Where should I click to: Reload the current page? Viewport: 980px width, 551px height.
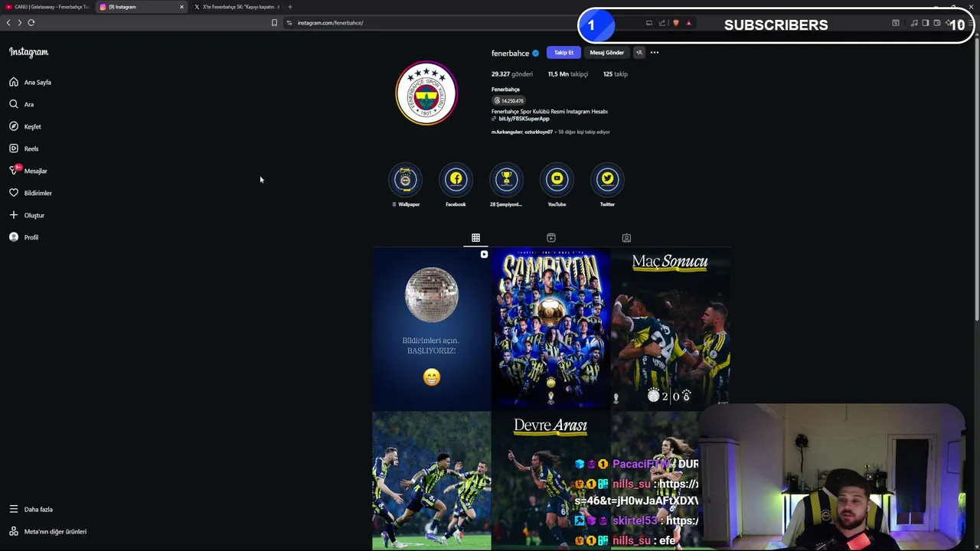(31, 23)
